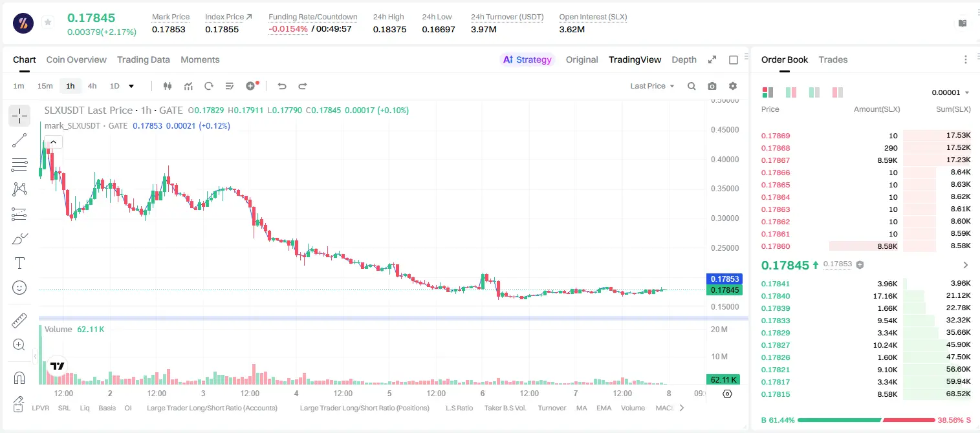The height and width of the screenshot is (433, 980).
Task: Select the 1h timeframe
Action: [x=70, y=86]
